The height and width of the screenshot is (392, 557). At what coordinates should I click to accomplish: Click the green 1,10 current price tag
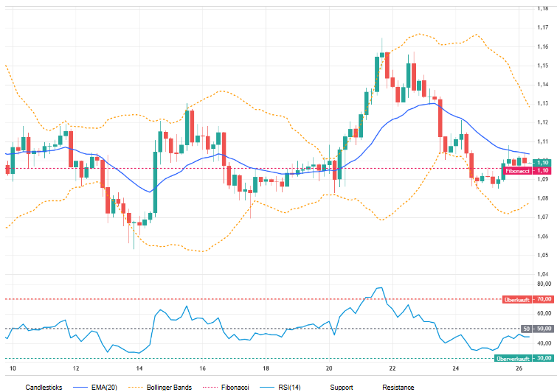(542, 163)
